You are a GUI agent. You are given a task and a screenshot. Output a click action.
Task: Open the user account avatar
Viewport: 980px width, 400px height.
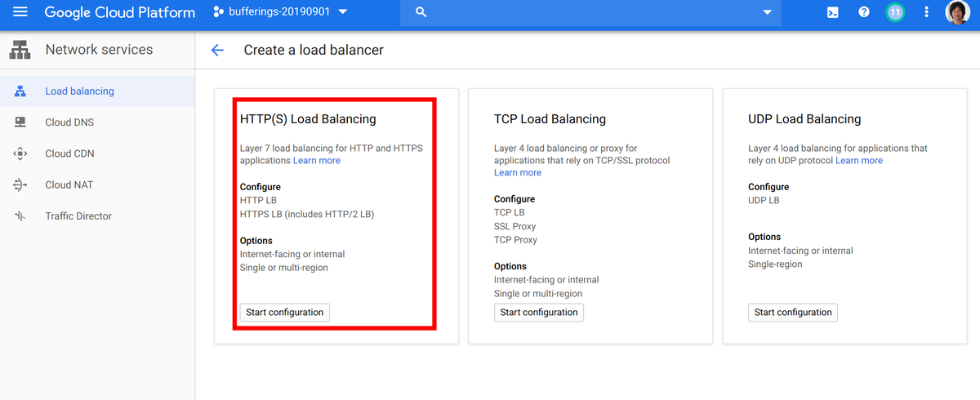tap(958, 12)
